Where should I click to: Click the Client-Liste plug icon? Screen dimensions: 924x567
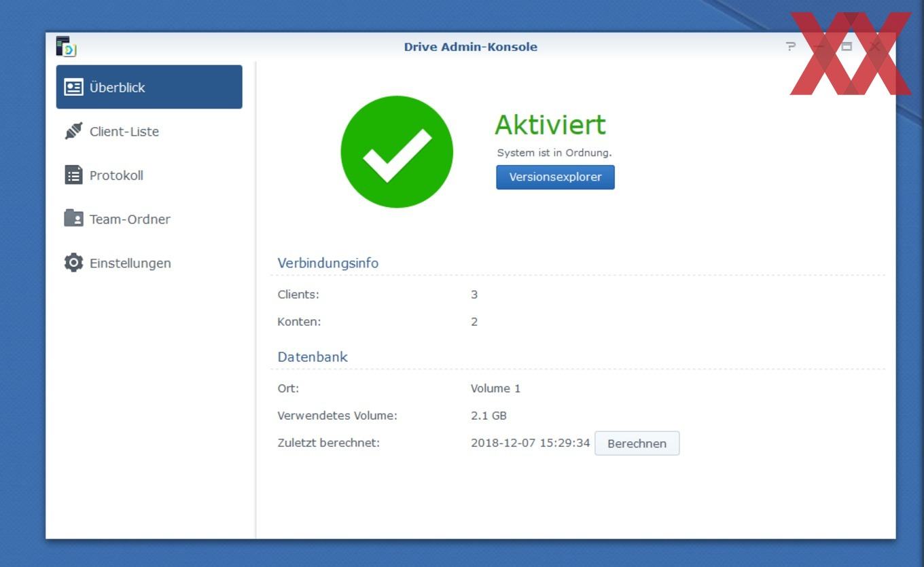(73, 131)
